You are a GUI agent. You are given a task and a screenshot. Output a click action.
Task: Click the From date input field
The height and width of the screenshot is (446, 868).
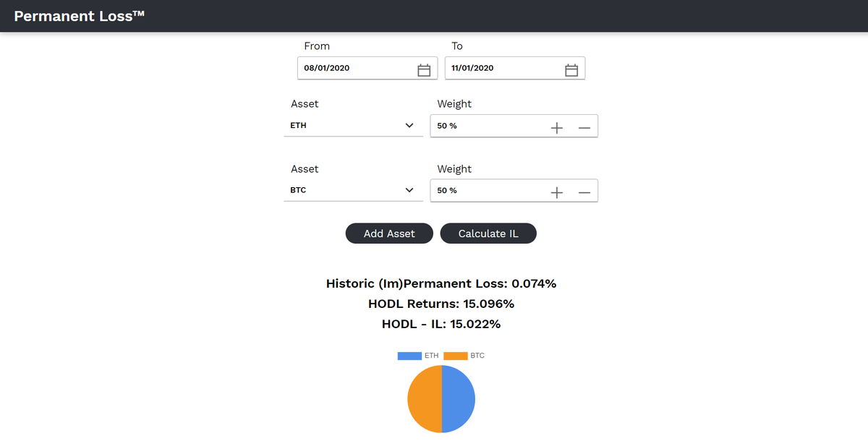pyautogui.click(x=347, y=68)
